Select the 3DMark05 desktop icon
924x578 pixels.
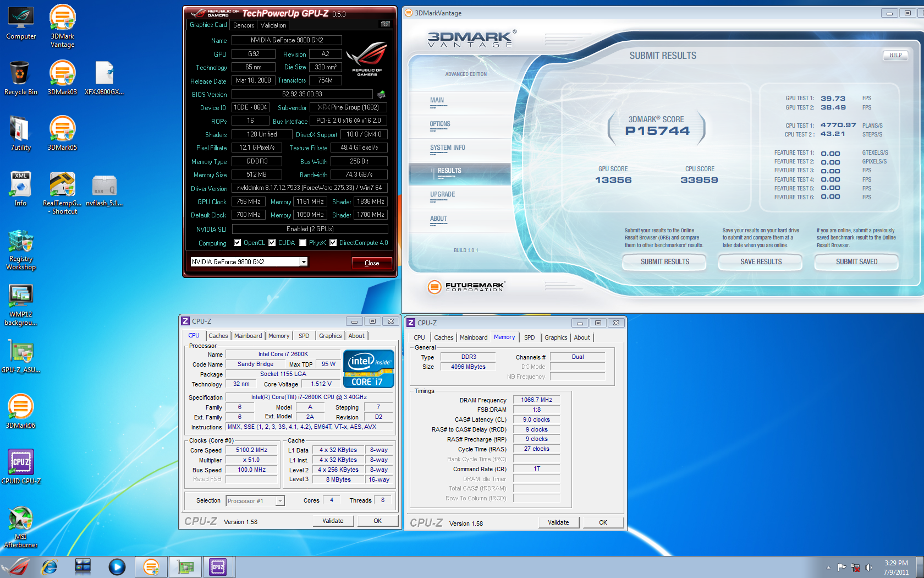tap(62, 133)
